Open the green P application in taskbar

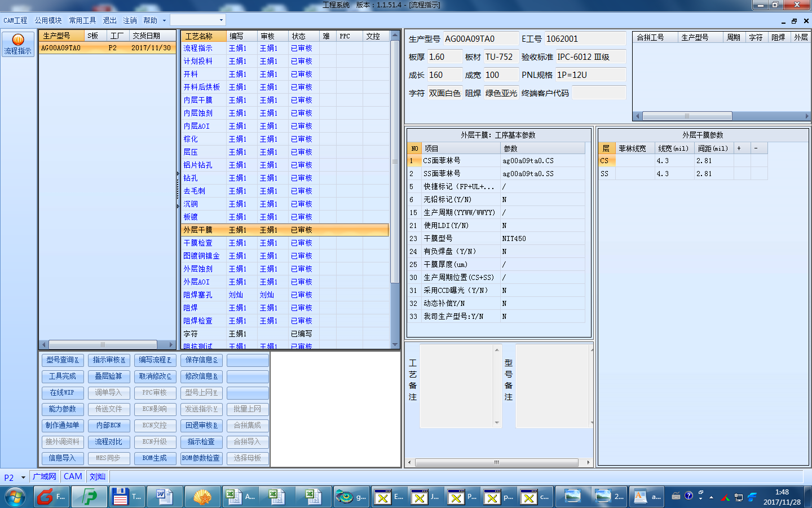(x=89, y=497)
